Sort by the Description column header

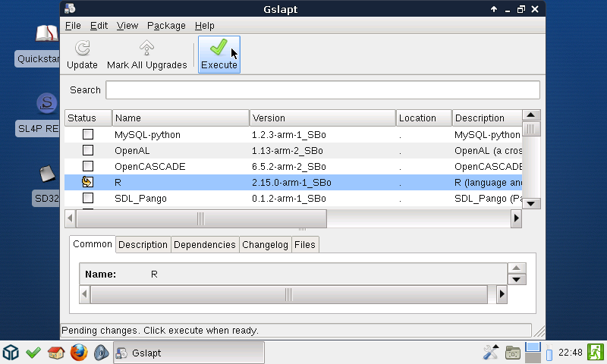487,118
